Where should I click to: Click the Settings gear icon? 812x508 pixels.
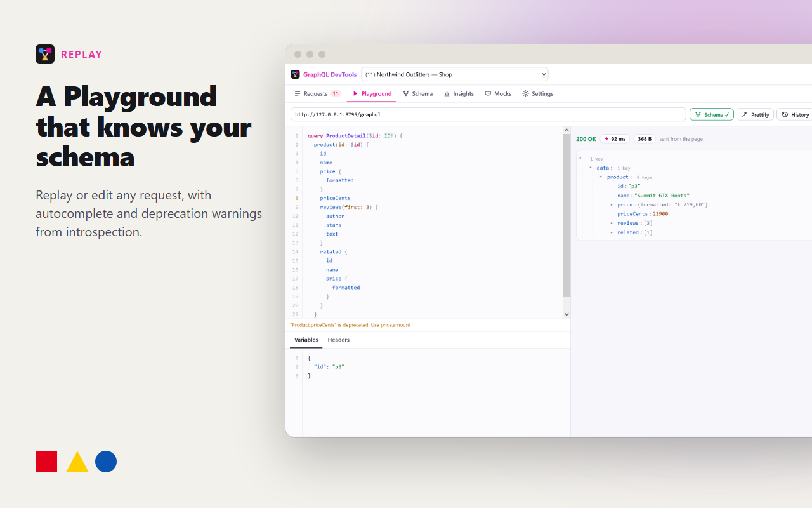point(526,94)
